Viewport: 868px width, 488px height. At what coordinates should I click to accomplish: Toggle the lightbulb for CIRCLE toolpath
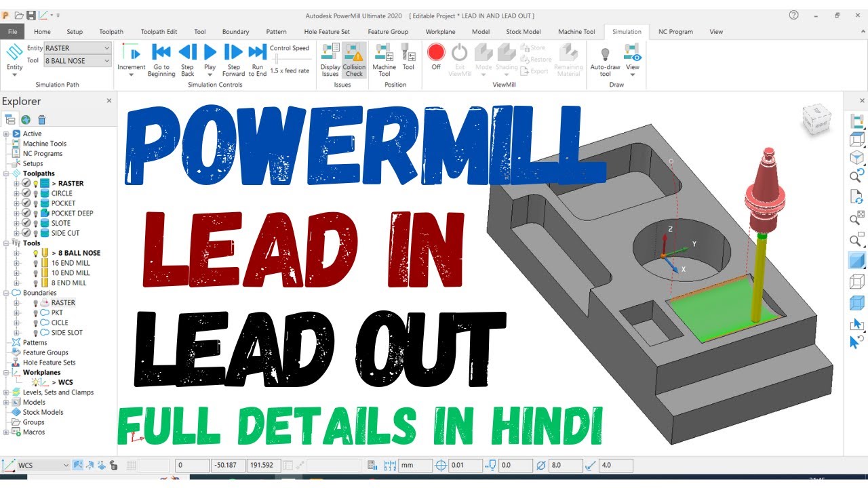click(x=35, y=193)
